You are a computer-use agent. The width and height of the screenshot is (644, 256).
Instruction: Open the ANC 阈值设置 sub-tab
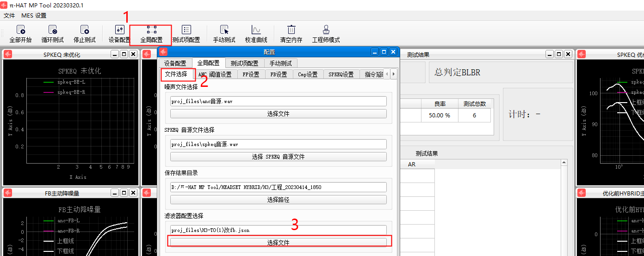pos(215,74)
